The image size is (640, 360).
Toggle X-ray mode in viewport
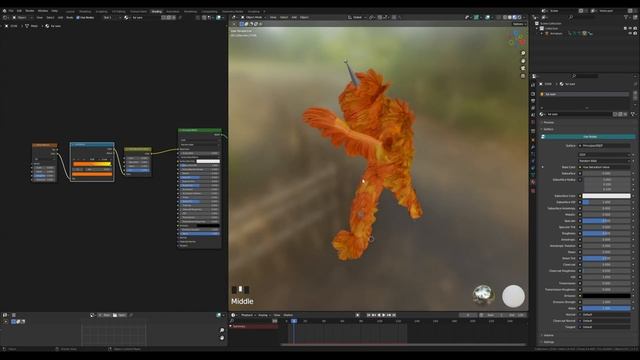(x=498, y=18)
